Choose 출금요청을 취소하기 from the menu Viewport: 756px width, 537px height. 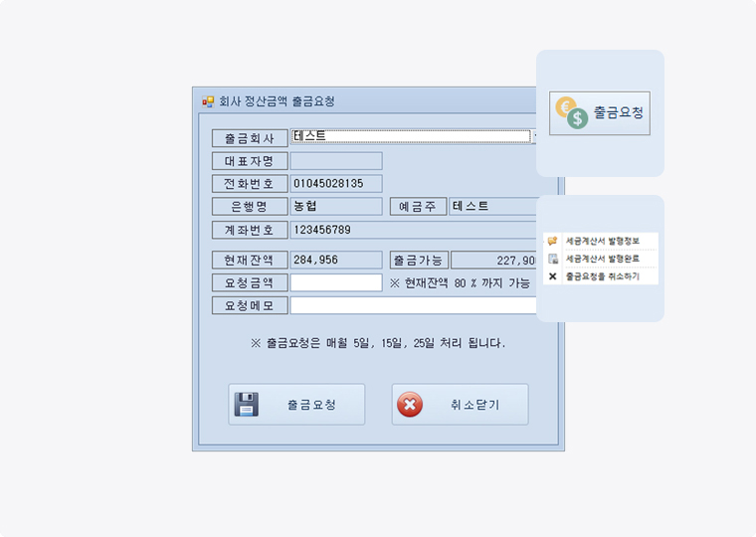coord(601,275)
